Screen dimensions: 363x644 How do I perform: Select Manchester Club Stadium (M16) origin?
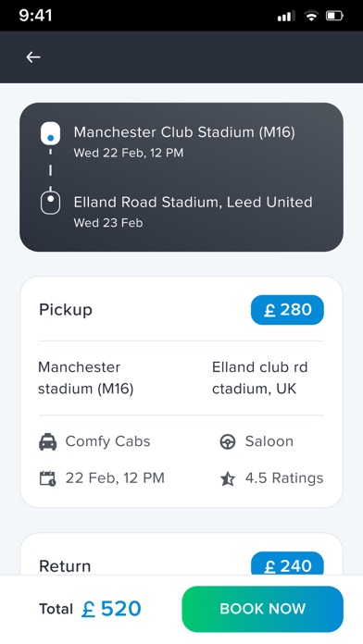coord(184,131)
